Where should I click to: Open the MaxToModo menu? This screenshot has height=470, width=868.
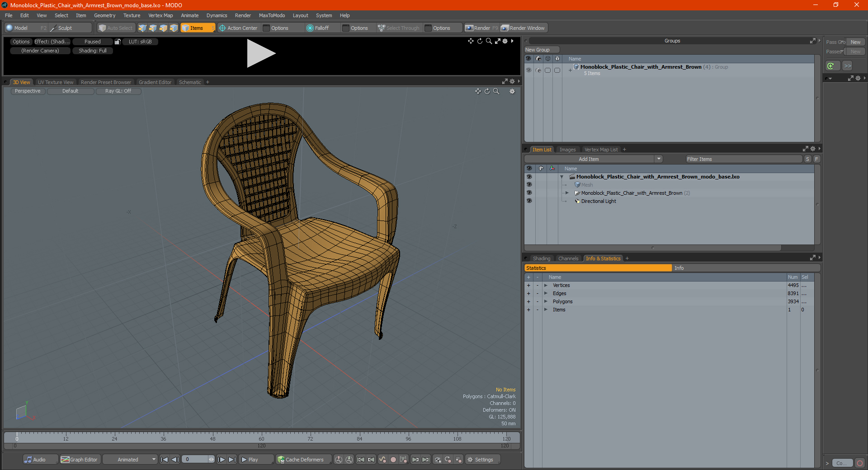tap(272, 15)
